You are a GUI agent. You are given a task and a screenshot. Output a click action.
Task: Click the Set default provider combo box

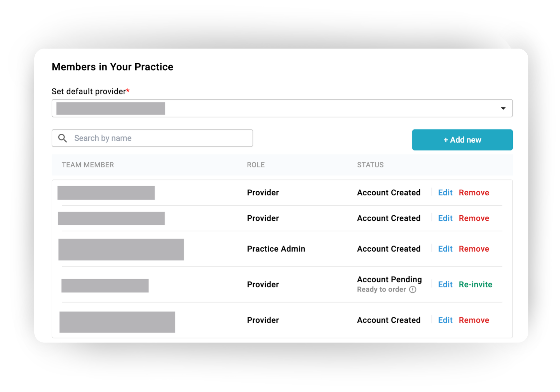[282, 108]
